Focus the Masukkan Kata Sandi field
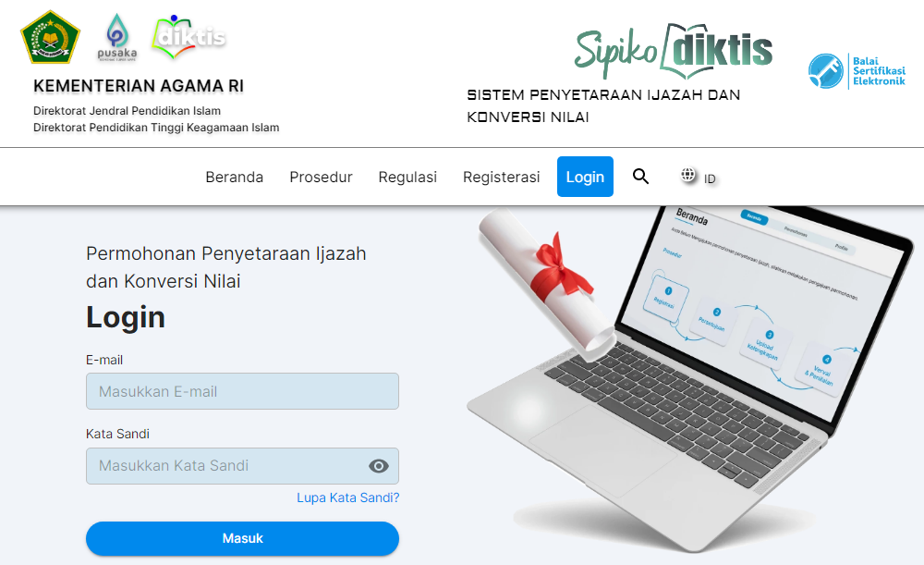 [242, 466]
